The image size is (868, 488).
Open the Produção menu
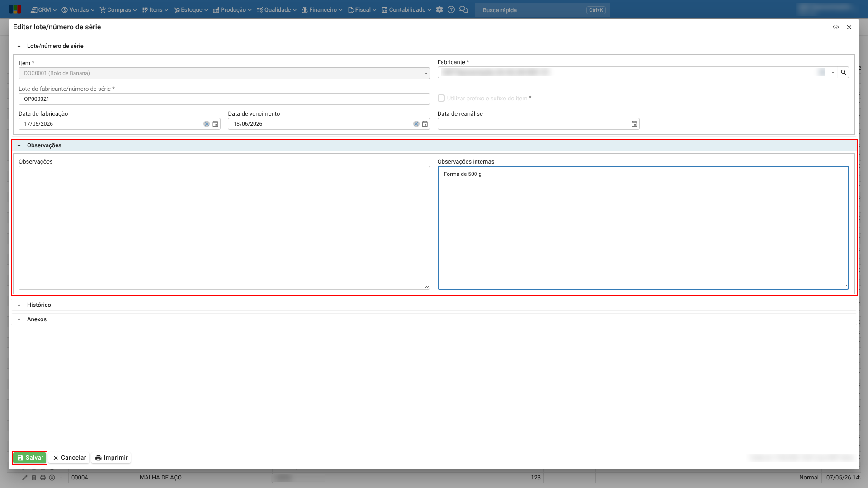[x=232, y=9]
